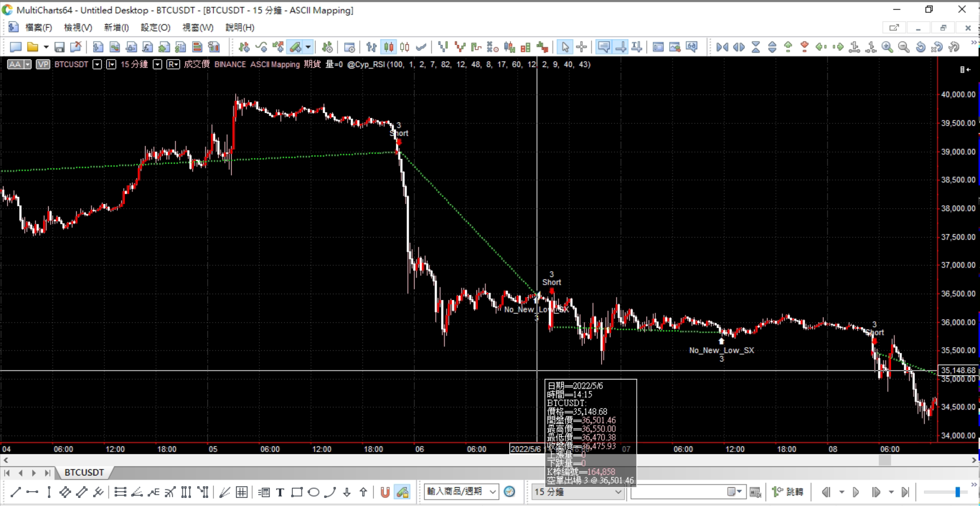
Task: Click the zoom out magnifier icon
Action: (904, 47)
